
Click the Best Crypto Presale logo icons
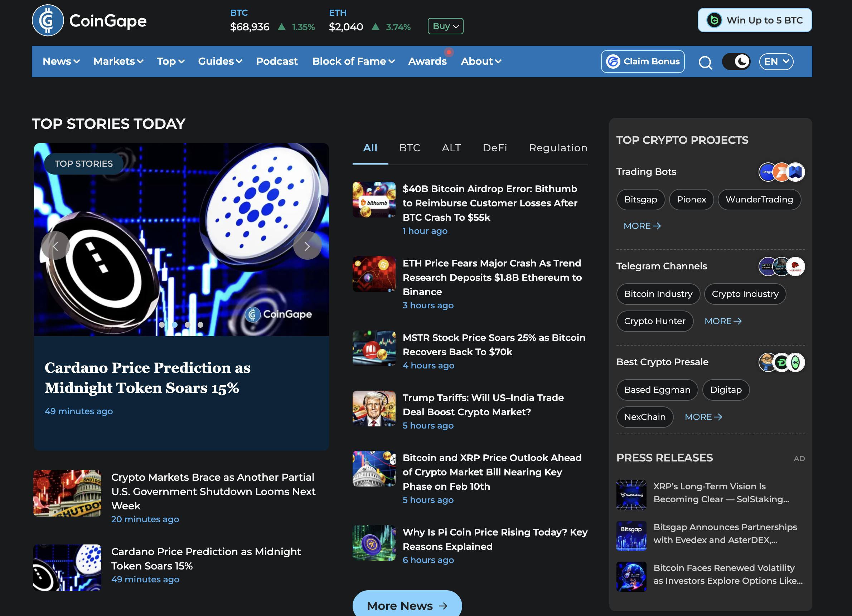click(x=781, y=362)
